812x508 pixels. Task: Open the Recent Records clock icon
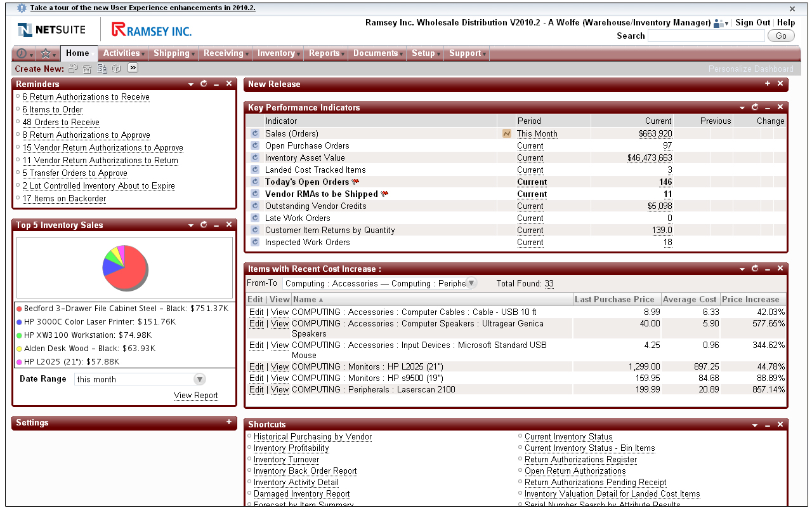coord(22,53)
